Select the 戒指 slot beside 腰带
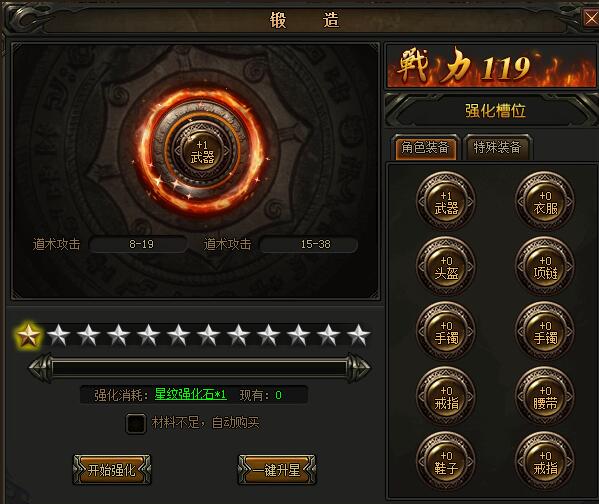Viewport: 599px width, 504px height. pos(446,396)
